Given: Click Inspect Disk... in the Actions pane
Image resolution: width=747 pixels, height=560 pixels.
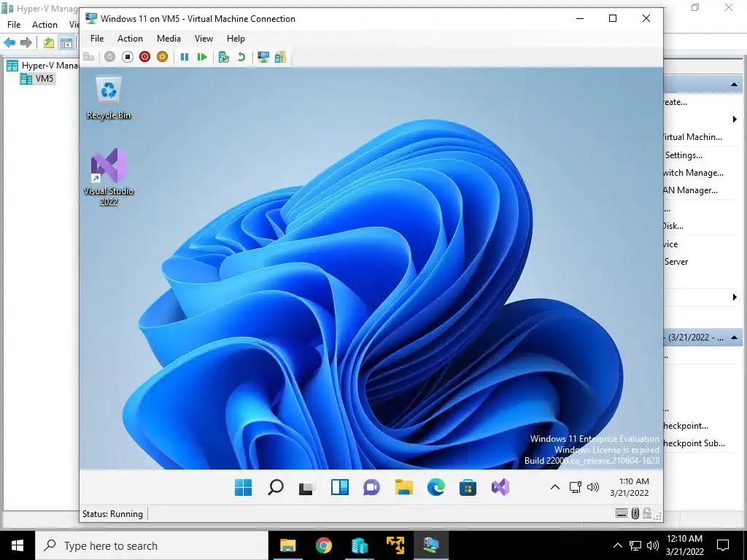Looking at the screenshot, I should point(673,226).
